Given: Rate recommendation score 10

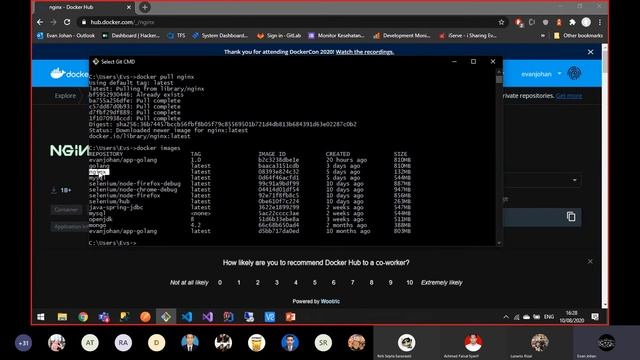Looking at the screenshot, I should tap(409, 282).
